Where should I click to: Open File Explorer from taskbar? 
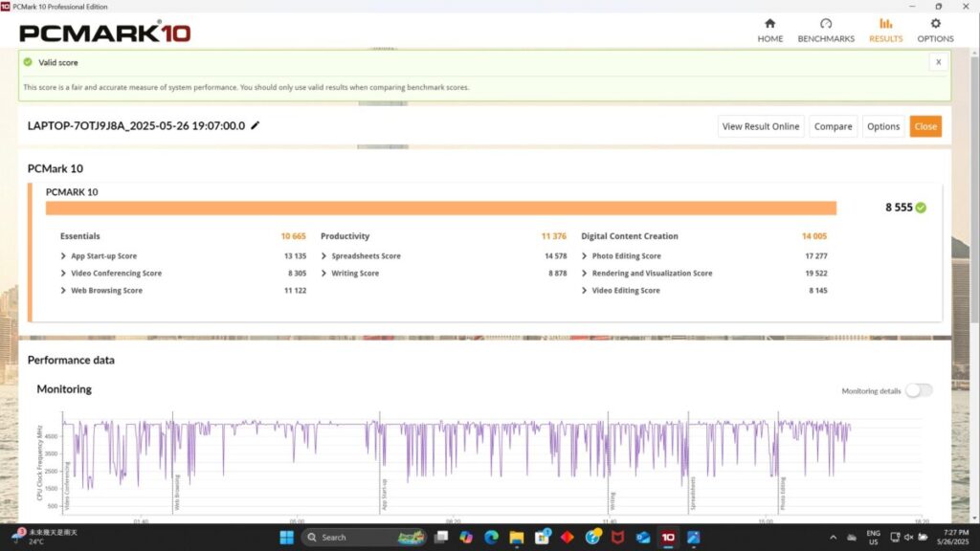tap(516, 538)
